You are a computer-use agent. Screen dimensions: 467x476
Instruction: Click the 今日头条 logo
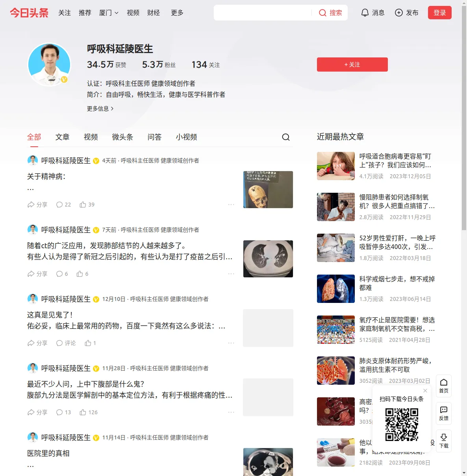29,13
